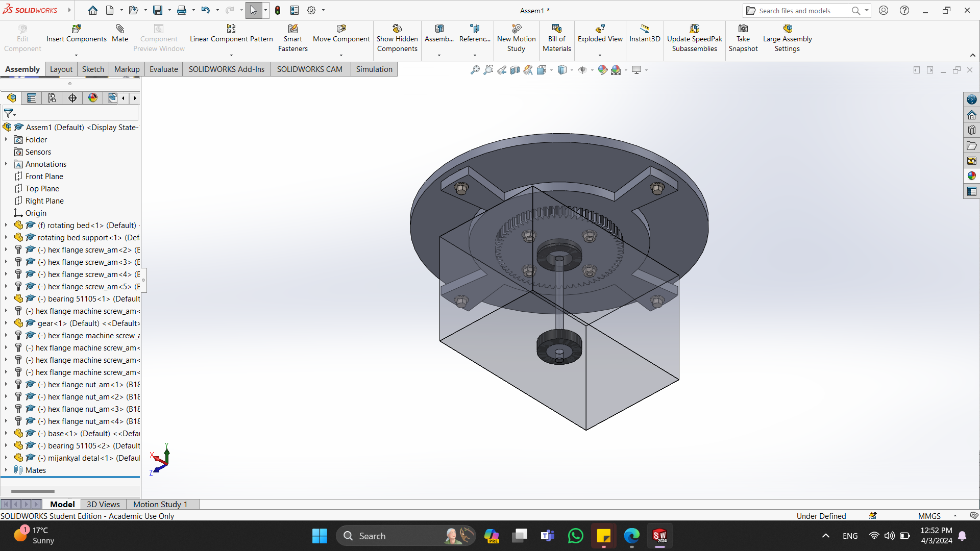Select base<1> component in tree
Viewport: 980px width, 551px height.
[x=89, y=433]
